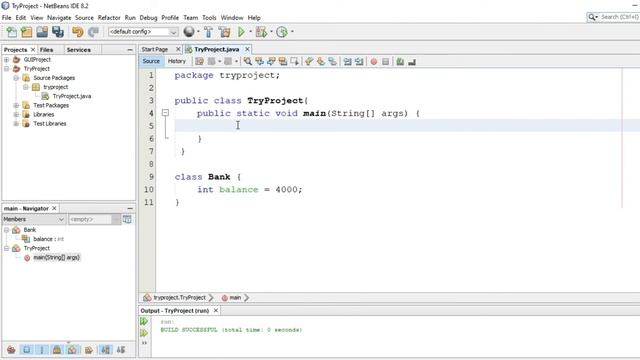Image resolution: width=640 pixels, height=360 pixels.
Task: Expand the Libraries node
Action: coord(16,114)
